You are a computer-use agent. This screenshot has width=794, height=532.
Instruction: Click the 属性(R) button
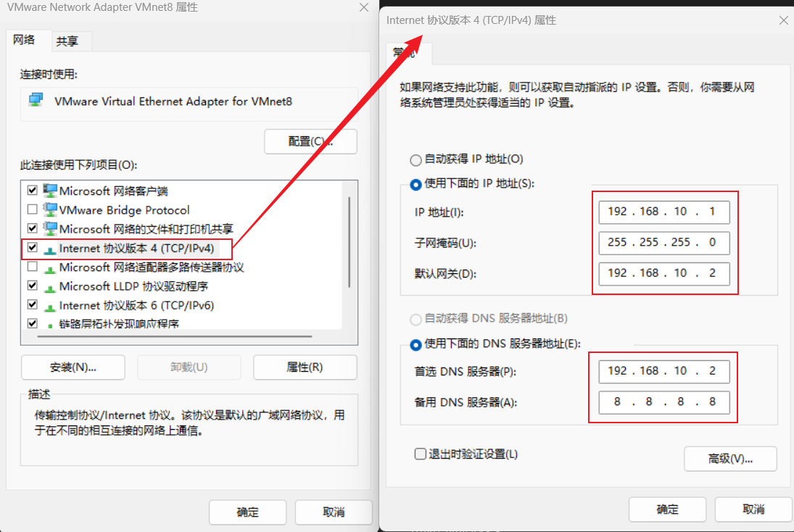click(x=305, y=367)
